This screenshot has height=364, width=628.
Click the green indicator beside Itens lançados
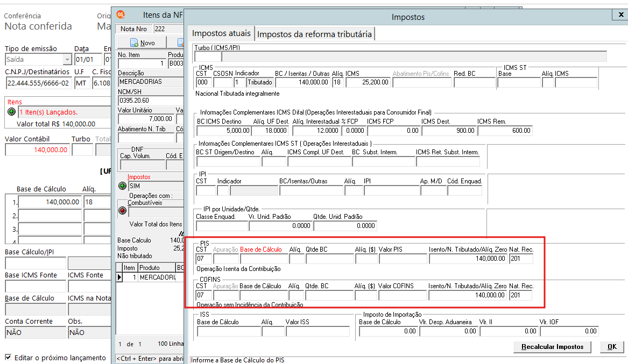tap(12, 112)
